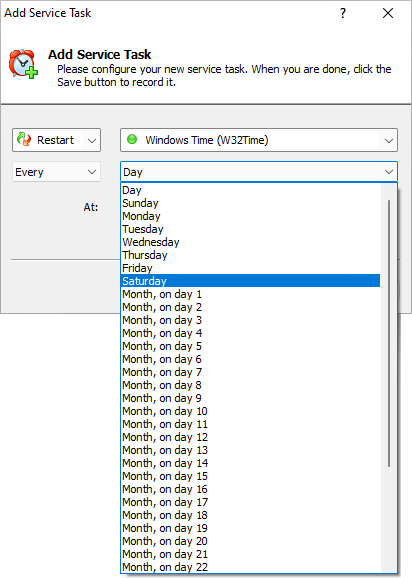Click the dropdown list scrollbar thumb
412x578 pixels.
point(389,334)
